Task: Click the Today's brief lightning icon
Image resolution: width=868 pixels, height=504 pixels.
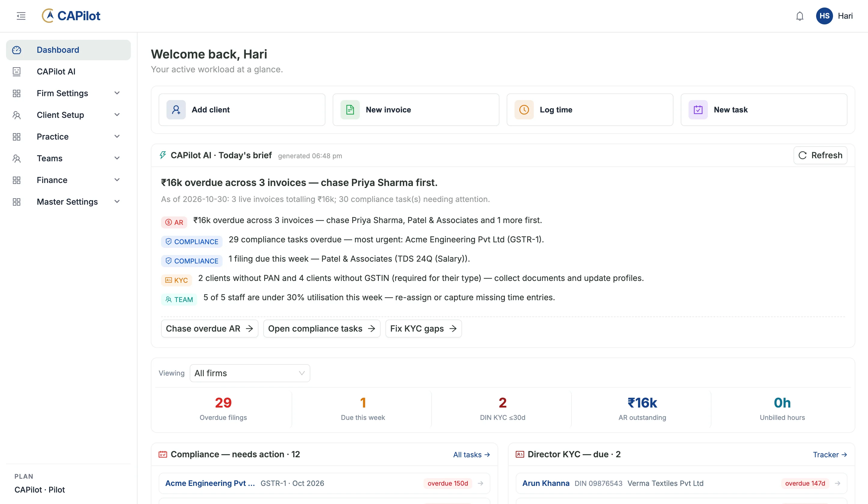Action: click(163, 155)
